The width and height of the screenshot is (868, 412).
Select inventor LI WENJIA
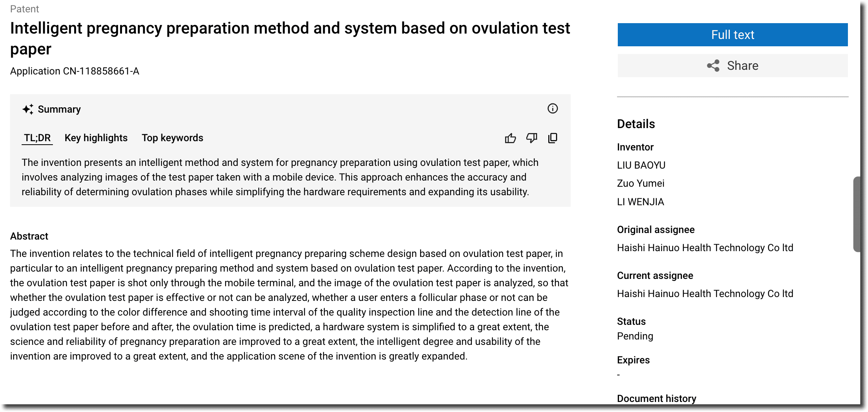pyautogui.click(x=640, y=202)
